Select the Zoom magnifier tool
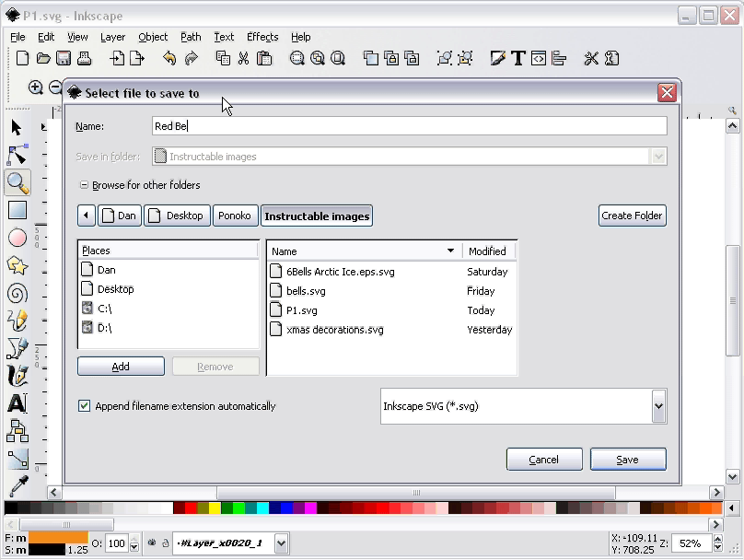Viewport: 744px width, 560px height. [x=17, y=182]
